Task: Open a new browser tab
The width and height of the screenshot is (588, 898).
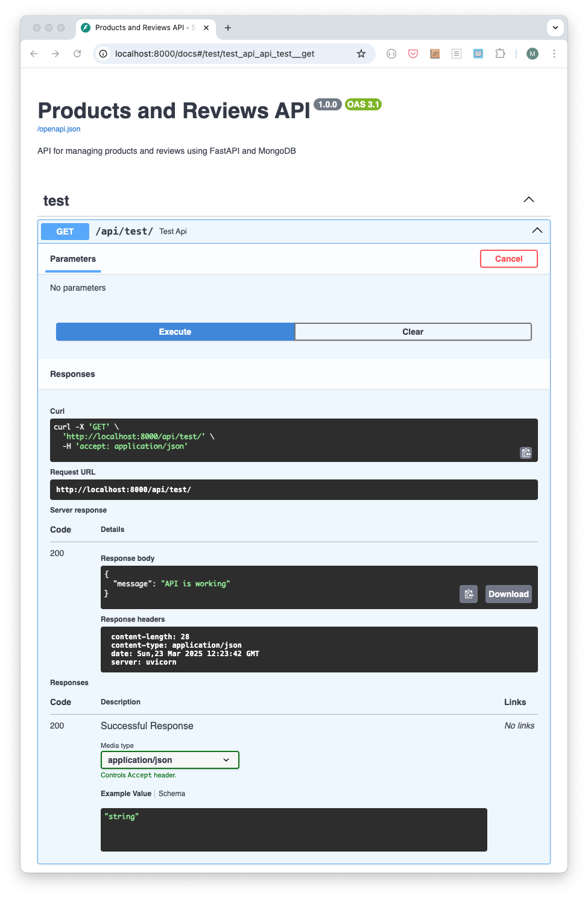Action: point(228,28)
